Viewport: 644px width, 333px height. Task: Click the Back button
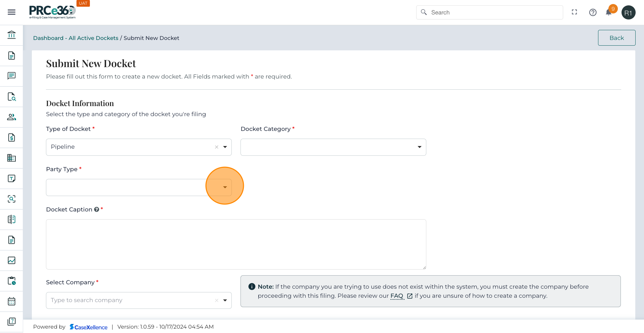[x=616, y=38]
